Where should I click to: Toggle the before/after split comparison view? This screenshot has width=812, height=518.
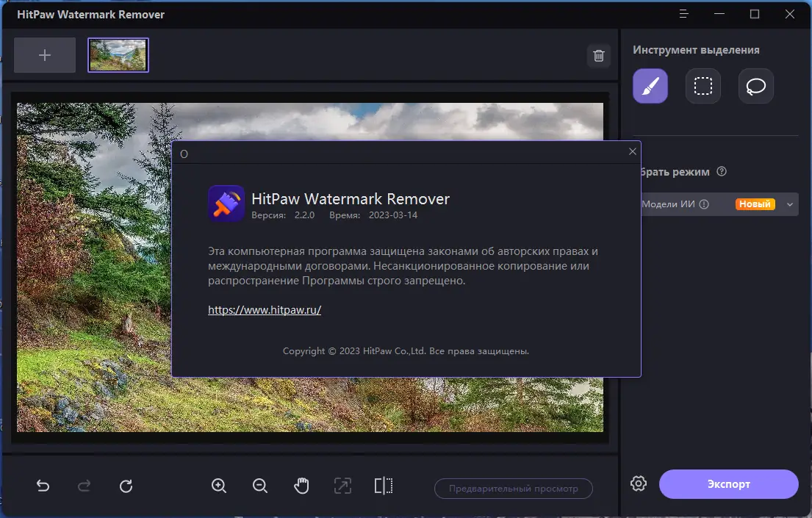pos(384,486)
